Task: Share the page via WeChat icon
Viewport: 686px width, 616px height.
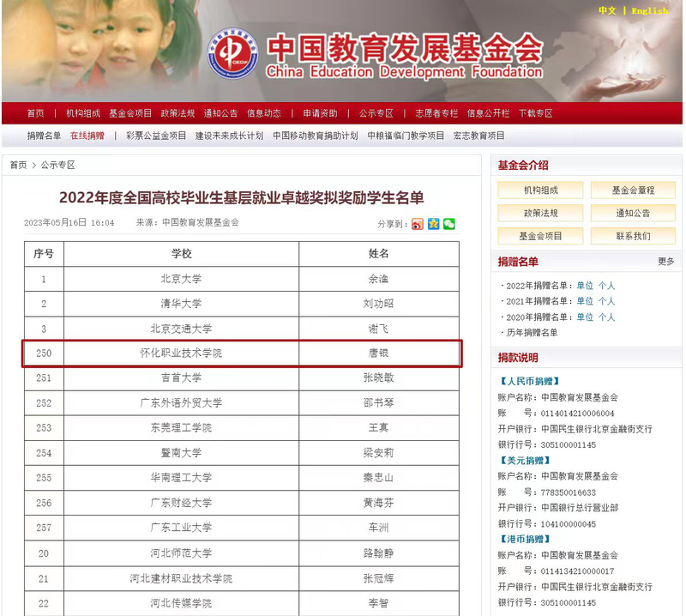Action: [448, 224]
